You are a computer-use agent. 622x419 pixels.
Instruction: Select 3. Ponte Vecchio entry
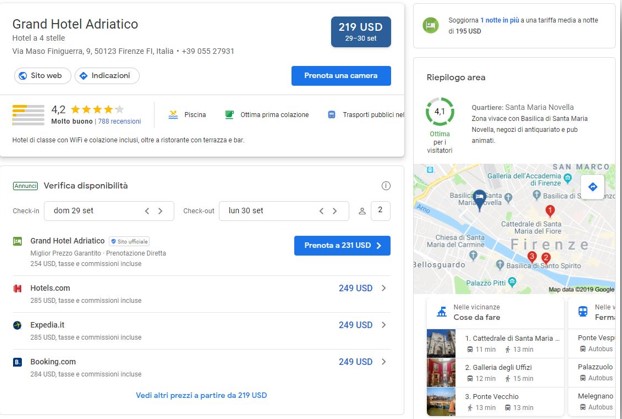495,402
